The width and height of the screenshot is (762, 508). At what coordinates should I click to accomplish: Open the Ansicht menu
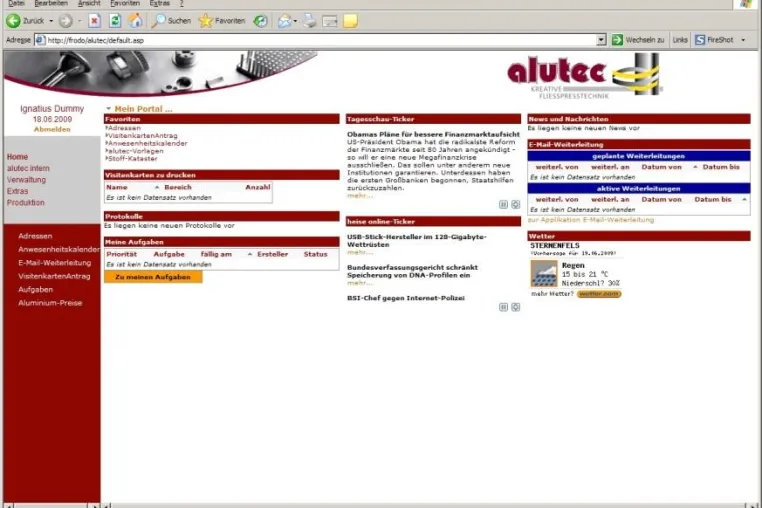(89, 3)
